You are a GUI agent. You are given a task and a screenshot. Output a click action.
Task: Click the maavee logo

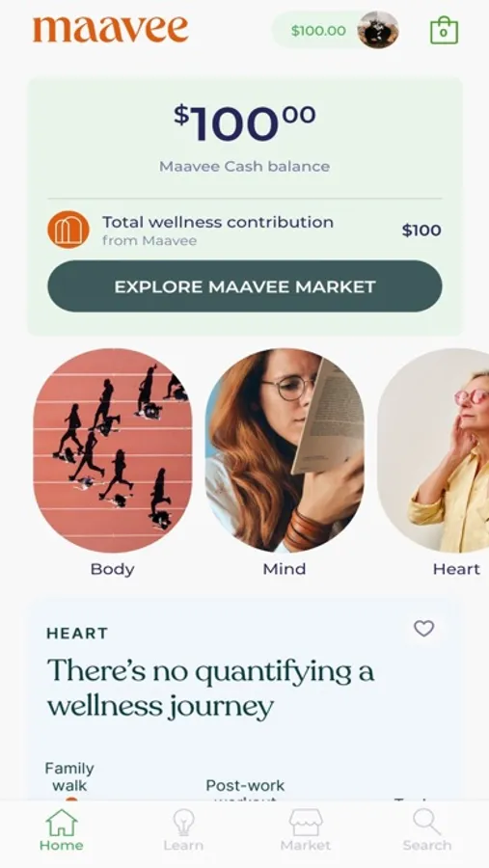(x=111, y=29)
